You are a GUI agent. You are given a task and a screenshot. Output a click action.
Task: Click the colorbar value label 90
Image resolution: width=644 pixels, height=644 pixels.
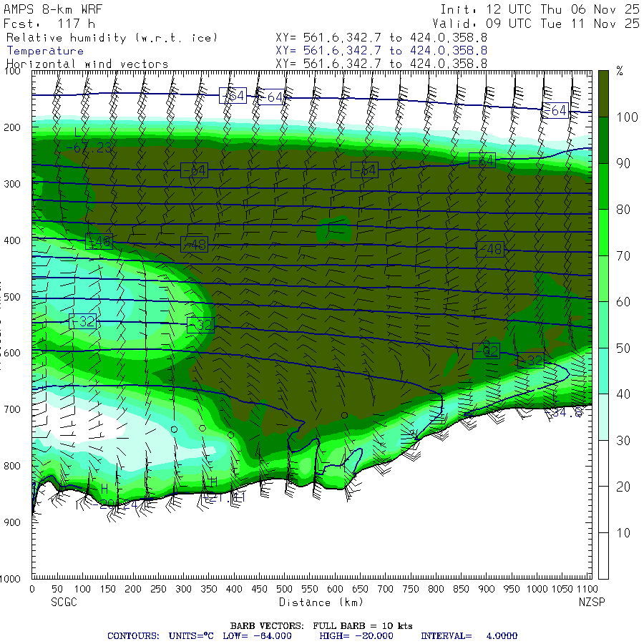(x=623, y=163)
